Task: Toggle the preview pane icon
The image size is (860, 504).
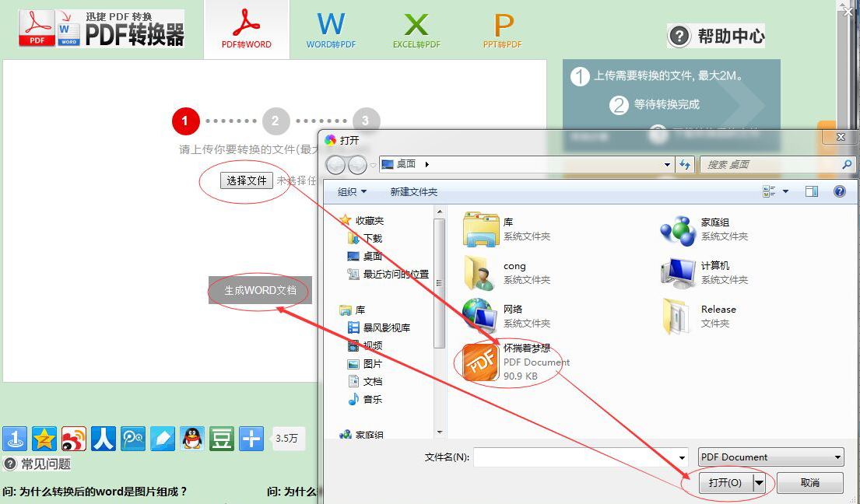Action: pyautogui.click(x=812, y=191)
